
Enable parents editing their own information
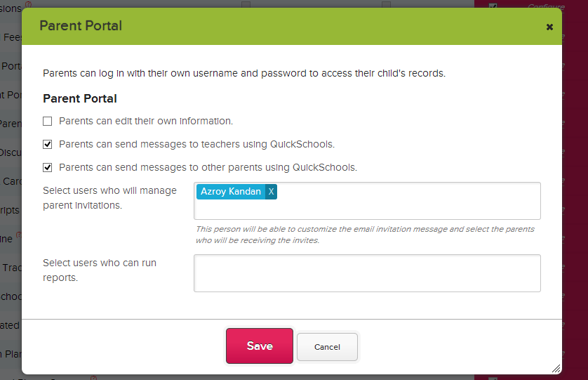[48, 121]
